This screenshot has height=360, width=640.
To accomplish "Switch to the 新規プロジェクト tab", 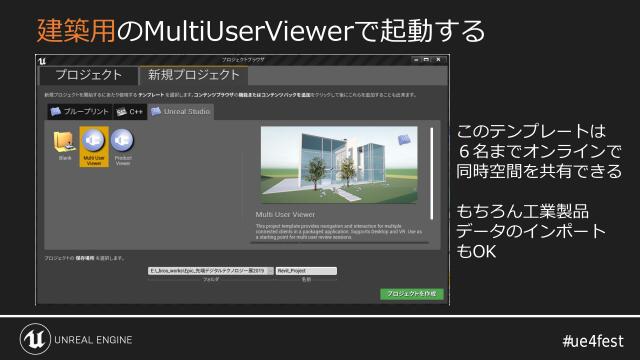I will pyautogui.click(x=193, y=75).
